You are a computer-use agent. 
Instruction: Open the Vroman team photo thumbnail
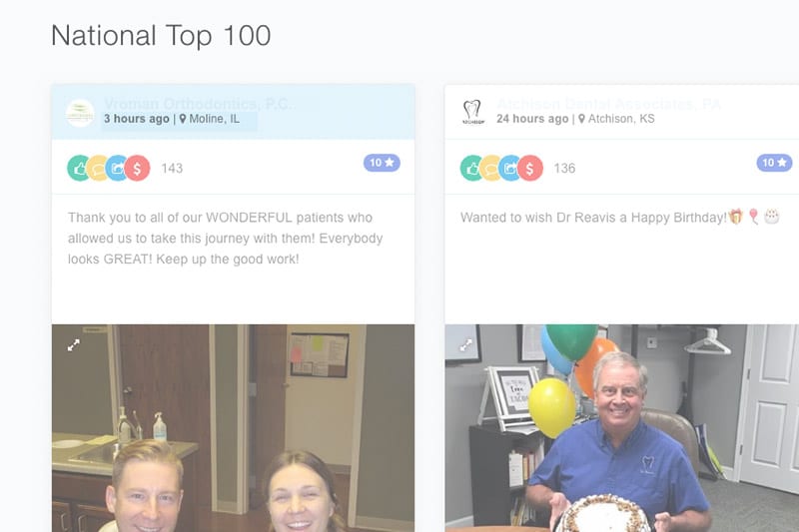(x=233, y=428)
